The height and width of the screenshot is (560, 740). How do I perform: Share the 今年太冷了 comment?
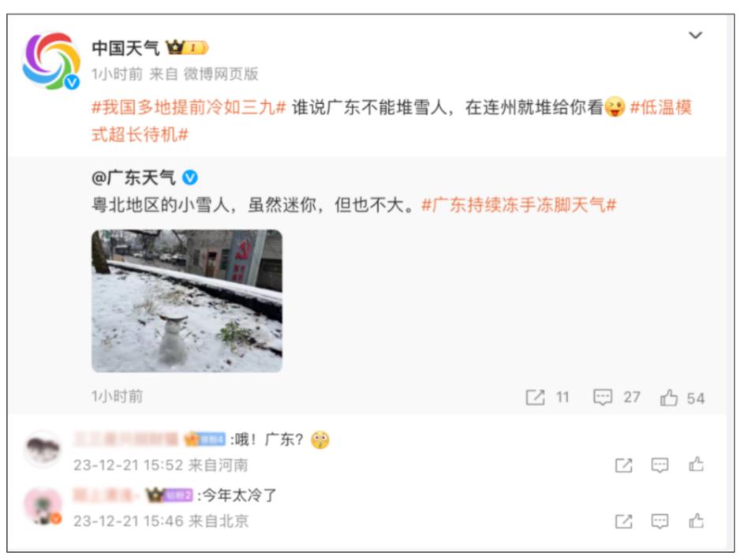(x=623, y=521)
